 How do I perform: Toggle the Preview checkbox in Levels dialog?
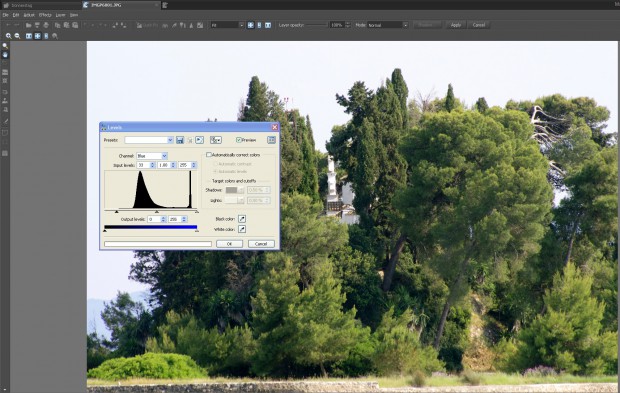pos(238,140)
